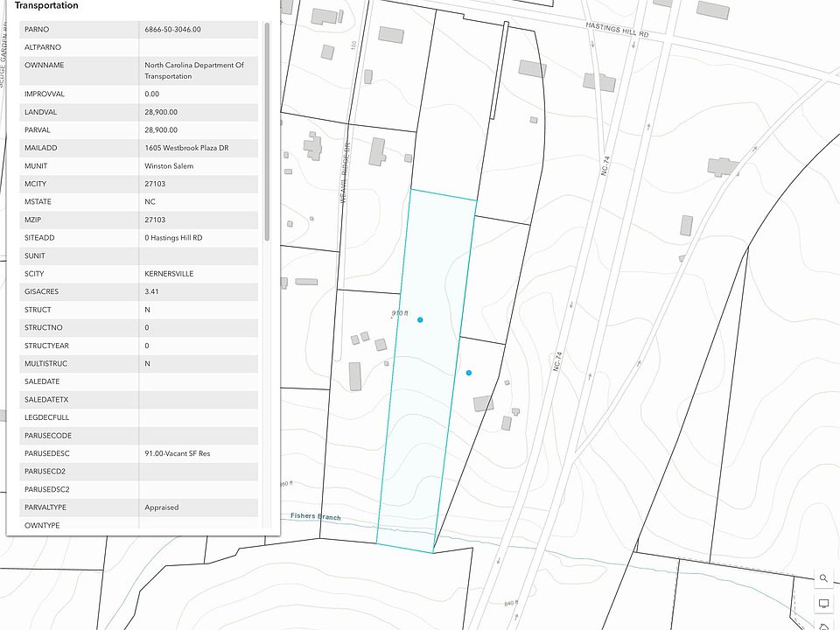Click the PARNO value 6866-50-3046.00

coord(172,30)
